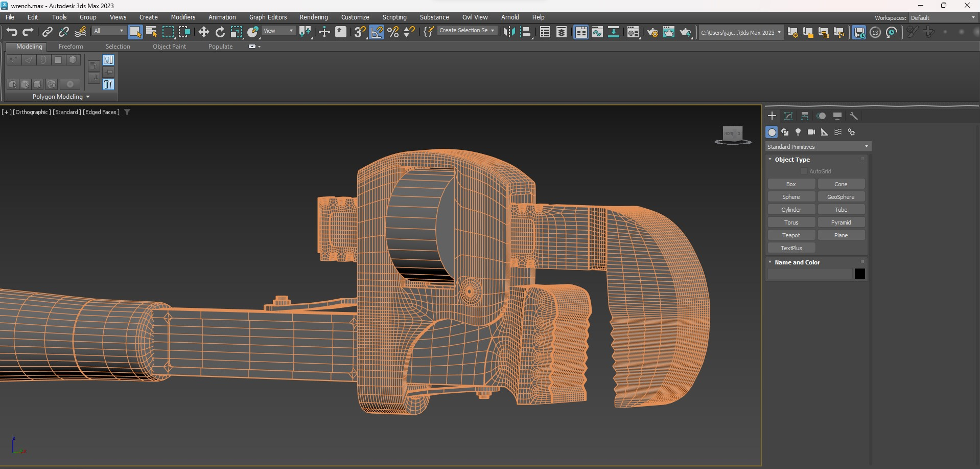The width and height of the screenshot is (980, 469).
Task: Toggle the 3D Snaps button
Action: tap(360, 32)
